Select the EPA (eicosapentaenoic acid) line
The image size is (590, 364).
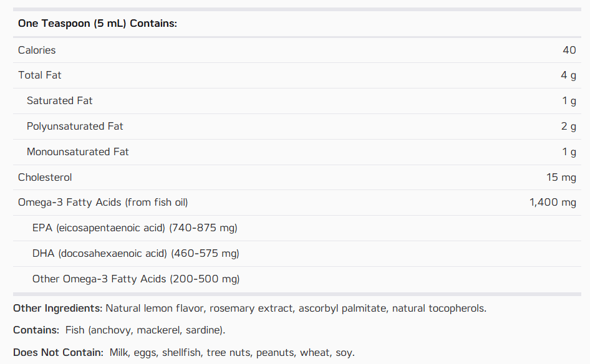pyautogui.click(x=135, y=228)
